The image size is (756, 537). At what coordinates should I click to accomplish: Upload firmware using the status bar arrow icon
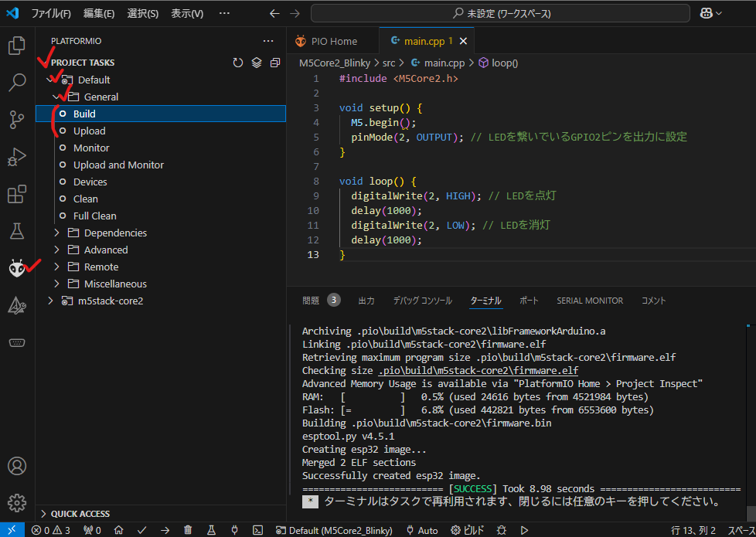click(165, 531)
